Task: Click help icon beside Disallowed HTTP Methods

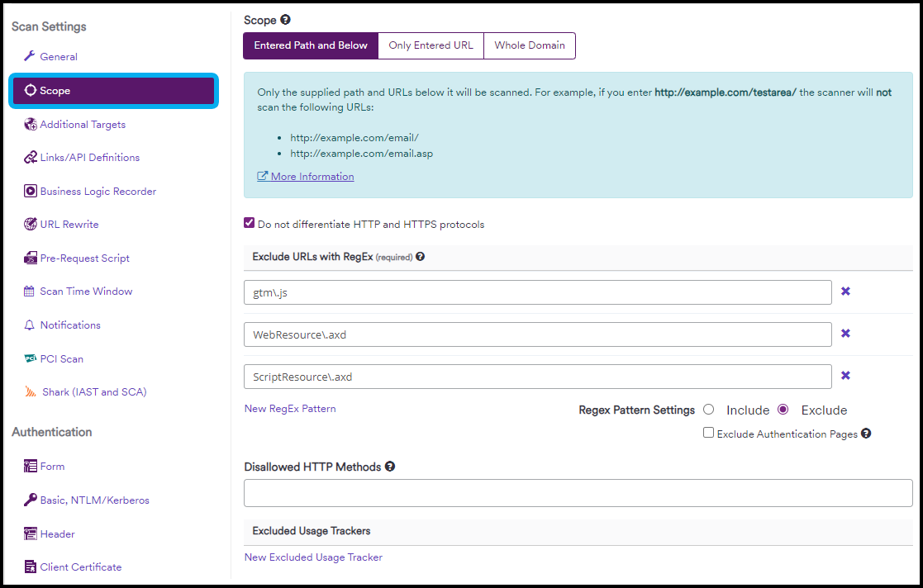Action: tap(390, 467)
